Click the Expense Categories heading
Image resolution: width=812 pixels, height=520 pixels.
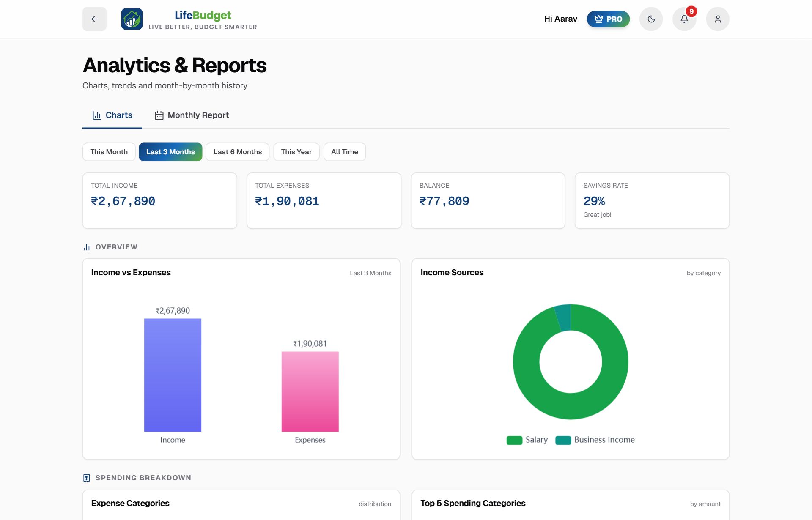tap(130, 504)
